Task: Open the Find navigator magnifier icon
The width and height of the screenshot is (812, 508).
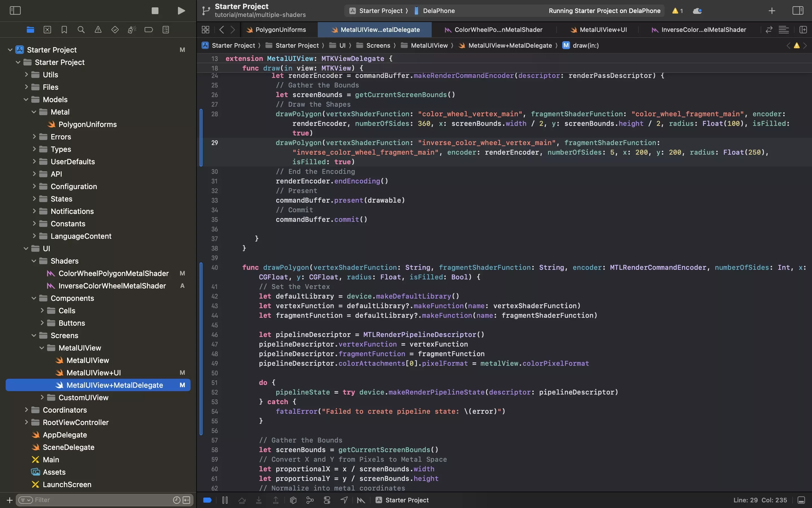Action: pos(81,30)
